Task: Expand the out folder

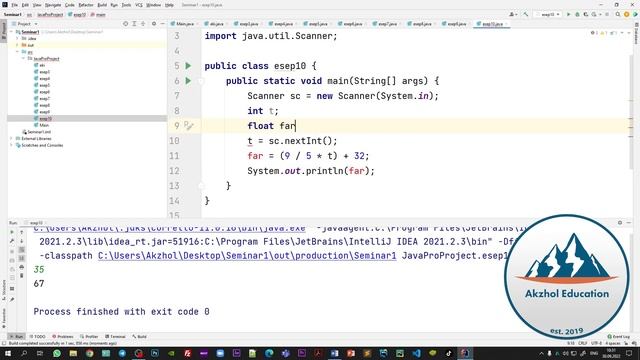Action: [x=17, y=45]
